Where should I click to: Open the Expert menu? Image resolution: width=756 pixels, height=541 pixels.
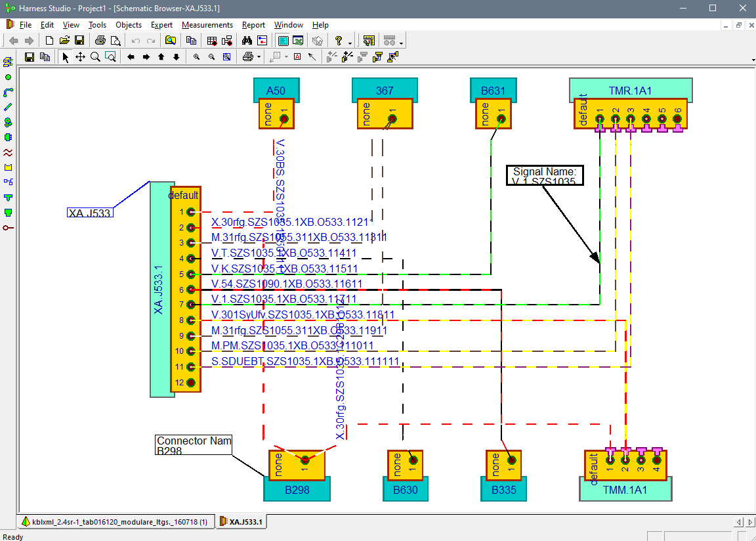coord(161,25)
